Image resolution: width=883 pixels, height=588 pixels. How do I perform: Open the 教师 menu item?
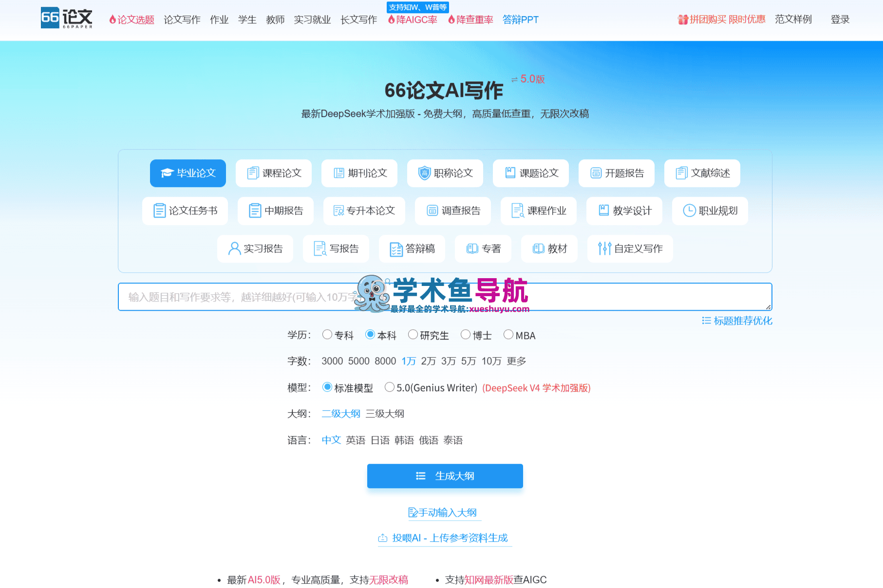[275, 19]
